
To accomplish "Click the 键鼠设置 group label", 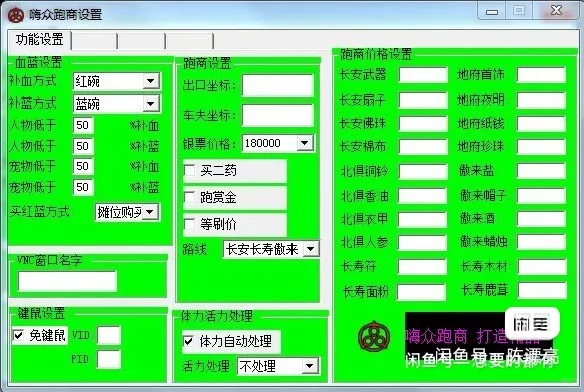I will 41,313.
